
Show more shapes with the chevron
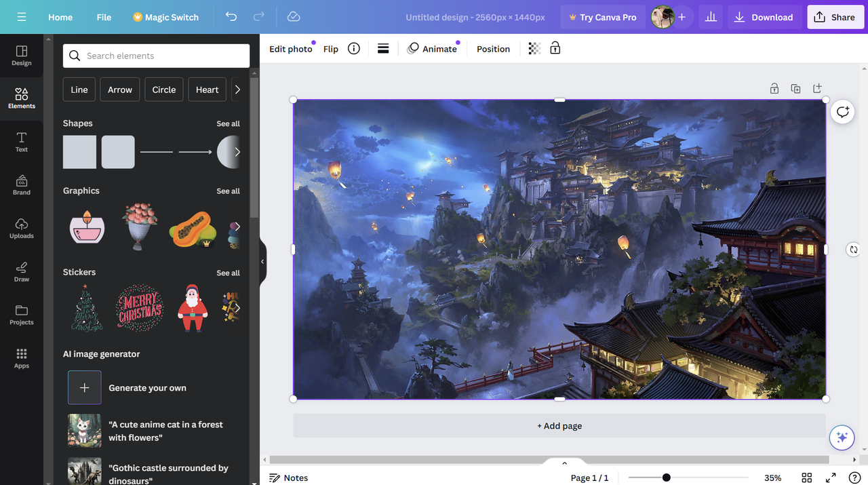coord(237,152)
